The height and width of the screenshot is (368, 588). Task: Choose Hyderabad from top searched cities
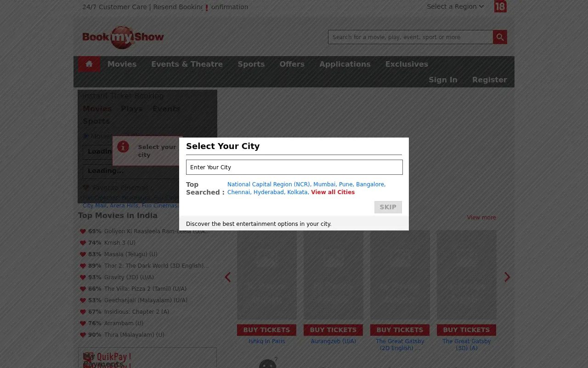coord(269,192)
